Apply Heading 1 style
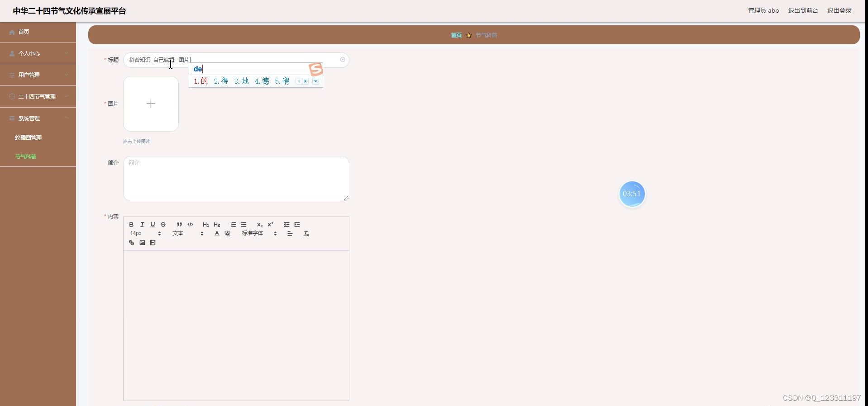 point(206,225)
